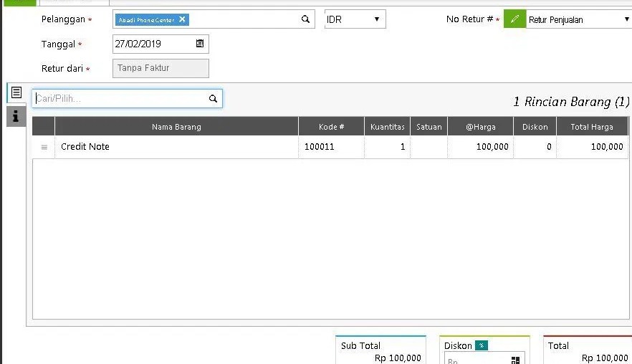Open the calculator icon in Diskon field

(515, 360)
